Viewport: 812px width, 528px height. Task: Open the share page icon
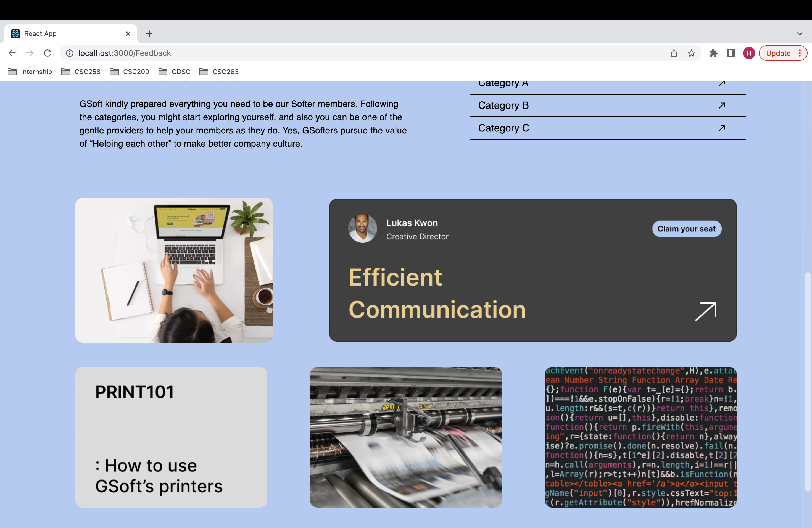(x=674, y=53)
